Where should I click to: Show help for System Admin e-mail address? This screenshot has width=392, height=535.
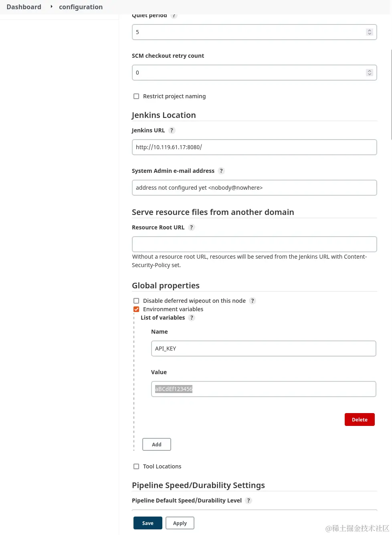(221, 171)
